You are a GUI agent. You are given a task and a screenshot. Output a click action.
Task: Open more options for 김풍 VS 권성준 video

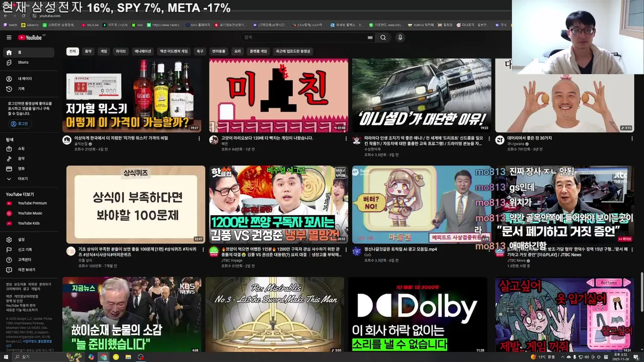pyautogui.click(x=346, y=250)
